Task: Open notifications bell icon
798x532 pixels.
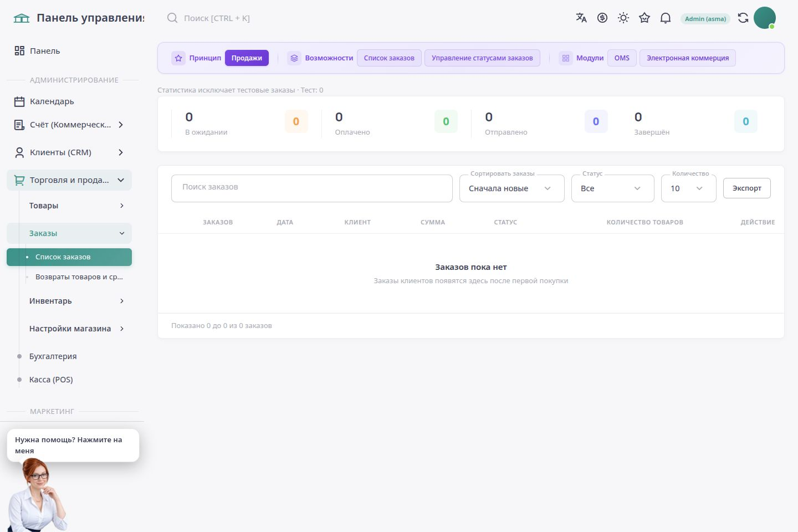Action: (666, 18)
